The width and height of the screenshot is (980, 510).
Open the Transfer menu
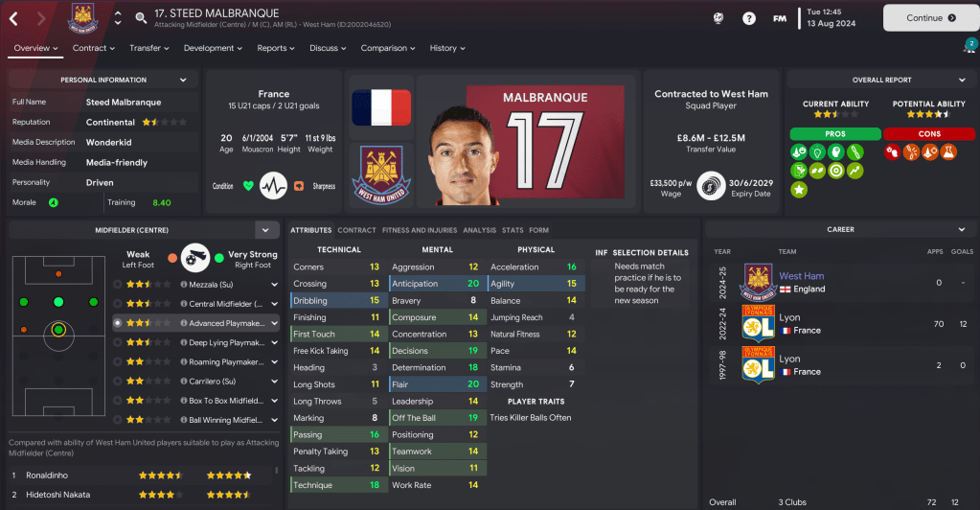pos(148,48)
